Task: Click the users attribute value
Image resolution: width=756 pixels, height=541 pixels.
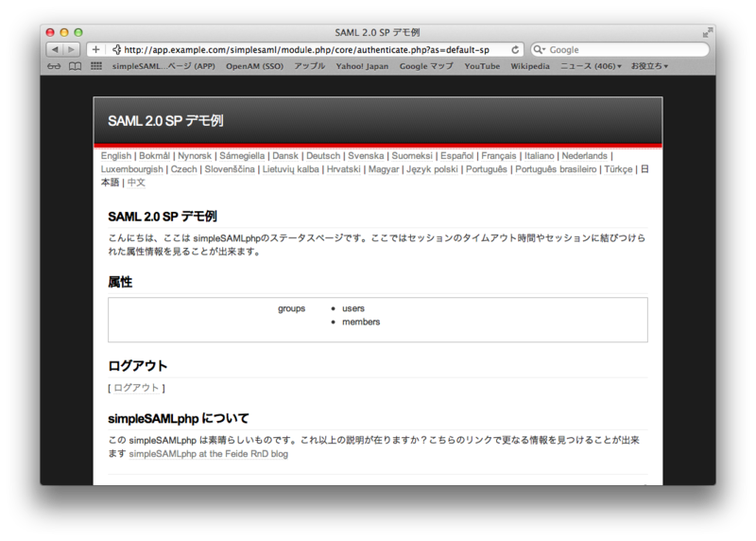Action: click(x=353, y=308)
